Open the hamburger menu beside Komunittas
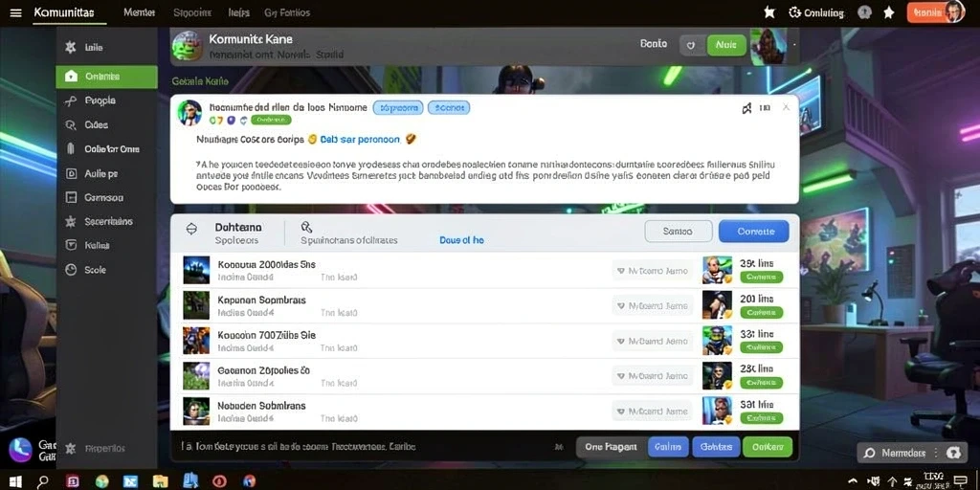 coord(15,12)
